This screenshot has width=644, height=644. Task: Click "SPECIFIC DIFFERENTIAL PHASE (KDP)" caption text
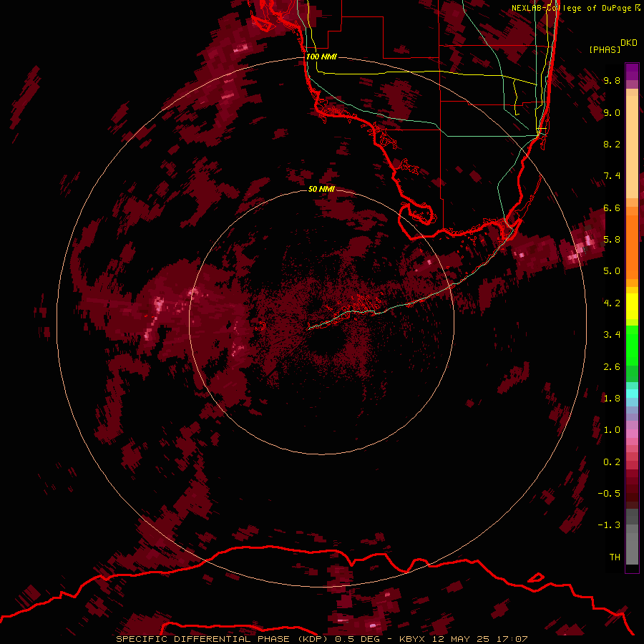pos(223,639)
